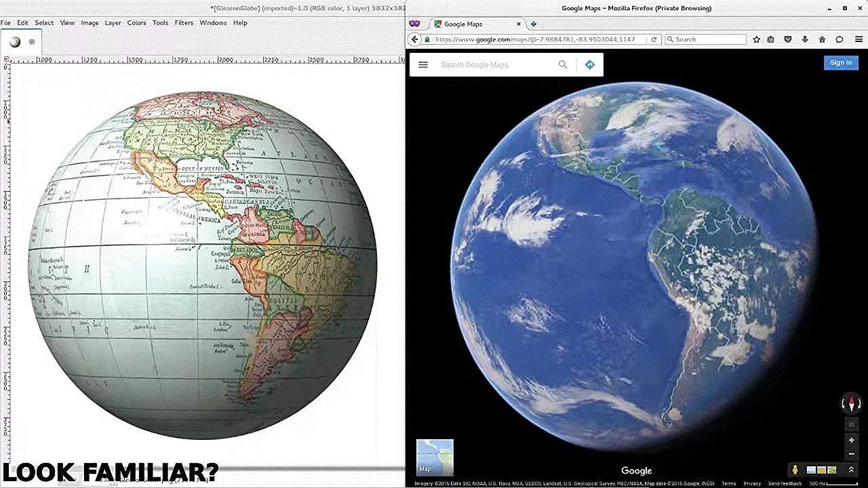Click the compass to reset map orientation
Image resolution: width=868 pixels, height=488 pixels.
851,403
